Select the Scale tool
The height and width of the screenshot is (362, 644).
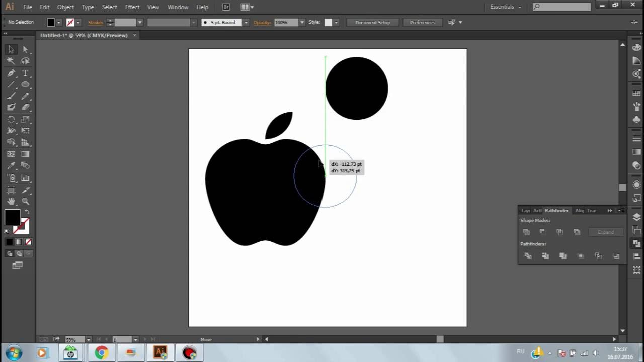[x=25, y=119]
